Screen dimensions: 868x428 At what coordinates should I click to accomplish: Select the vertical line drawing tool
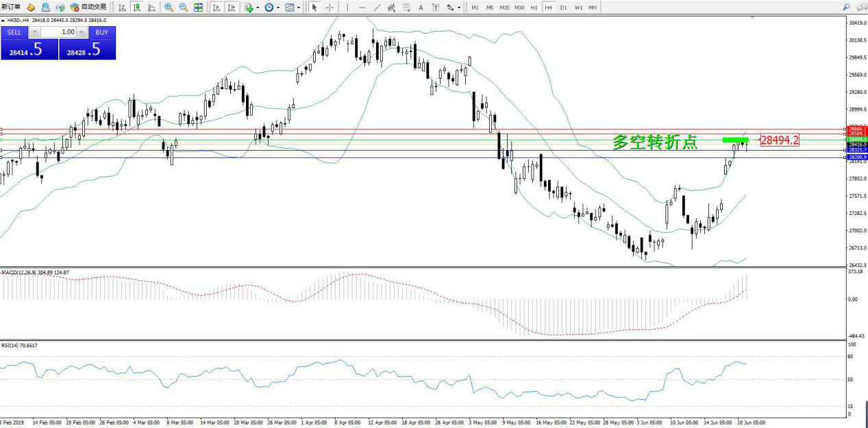click(x=347, y=8)
